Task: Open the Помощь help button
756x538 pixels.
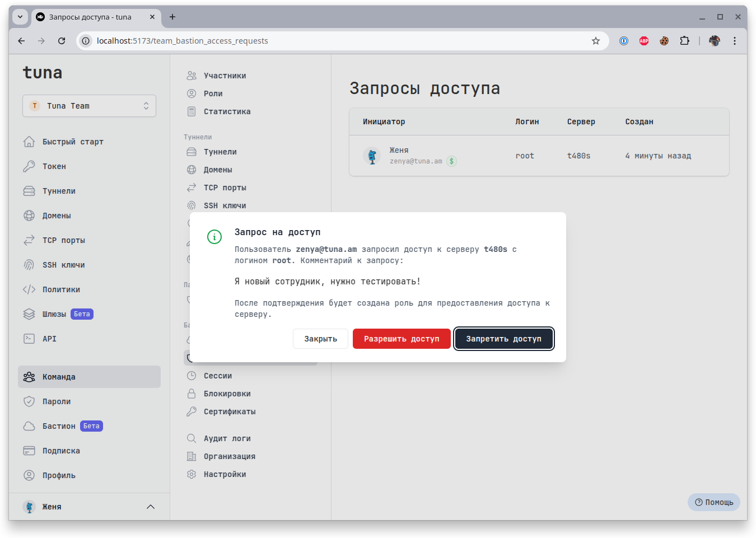Action: coord(713,502)
